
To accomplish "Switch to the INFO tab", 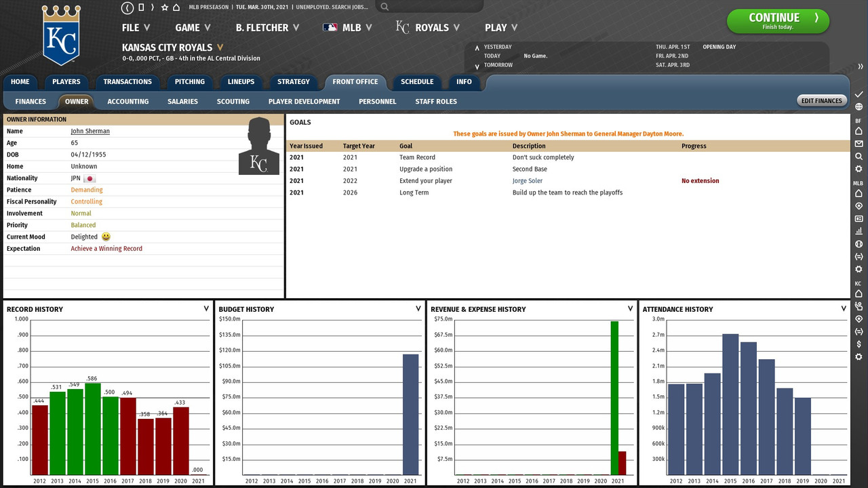I will 464,82.
